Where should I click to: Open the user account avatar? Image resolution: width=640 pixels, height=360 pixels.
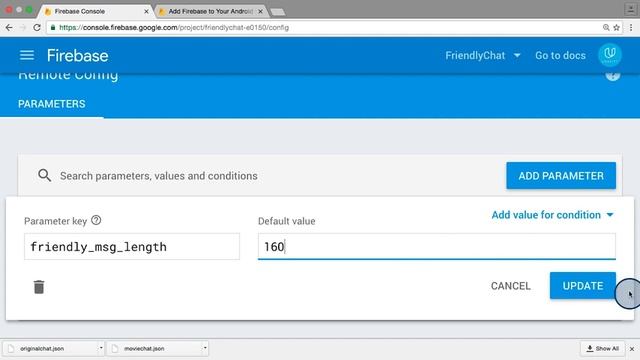(610, 55)
